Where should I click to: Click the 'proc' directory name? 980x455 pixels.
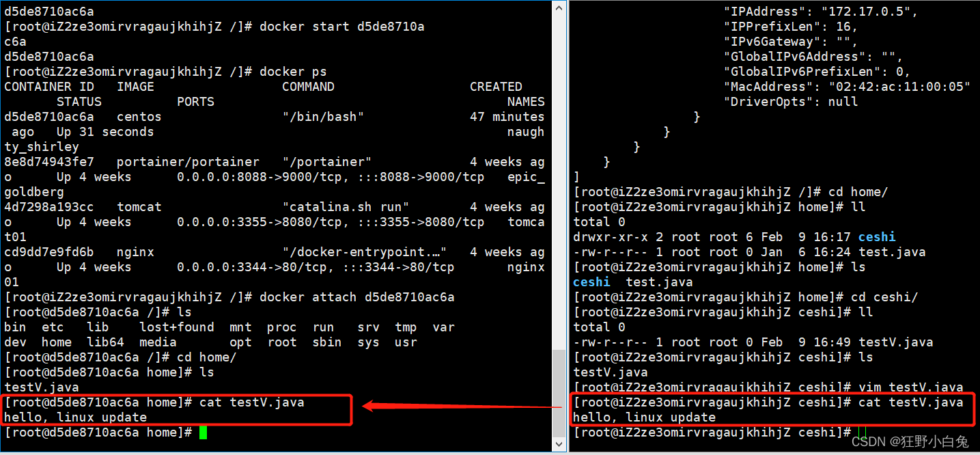click(282, 327)
